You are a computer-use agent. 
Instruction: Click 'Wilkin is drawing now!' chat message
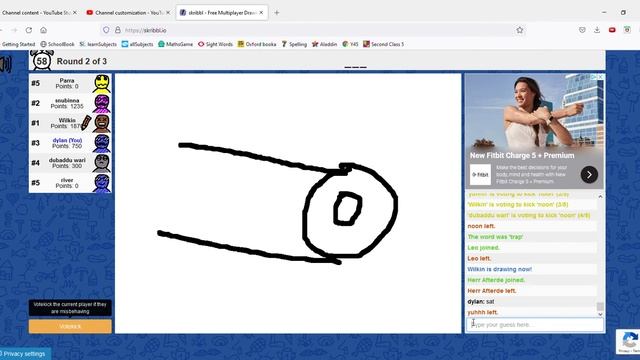[x=500, y=269]
